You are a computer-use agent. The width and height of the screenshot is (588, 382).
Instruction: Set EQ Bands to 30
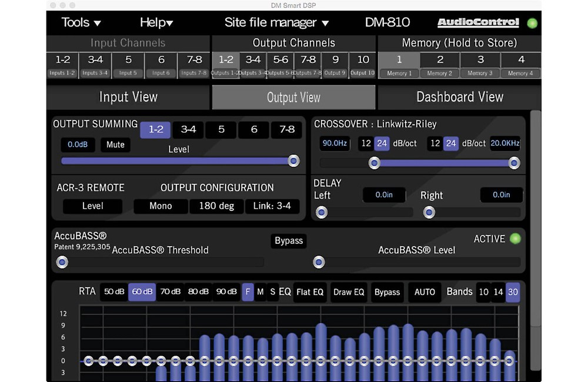click(513, 292)
